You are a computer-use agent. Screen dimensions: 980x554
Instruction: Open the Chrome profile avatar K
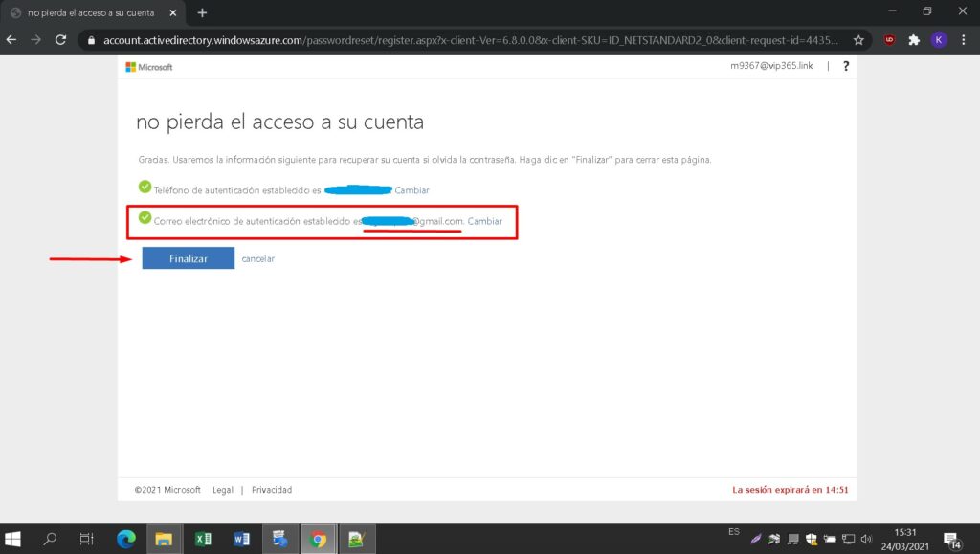coord(939,40)
